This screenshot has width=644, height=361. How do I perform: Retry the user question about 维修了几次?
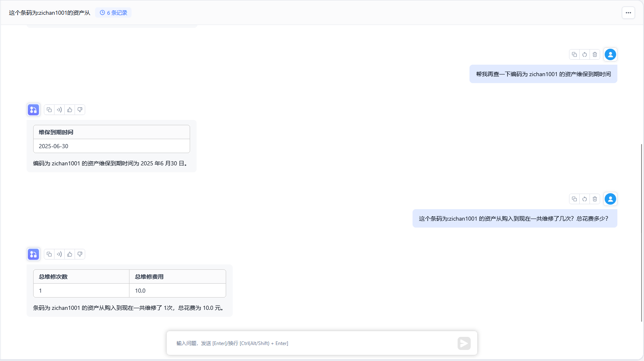tap(585, 199)
